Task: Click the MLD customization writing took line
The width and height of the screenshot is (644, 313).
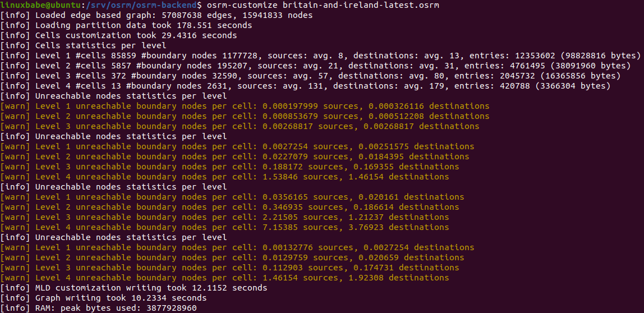Action: click(151, 288)
